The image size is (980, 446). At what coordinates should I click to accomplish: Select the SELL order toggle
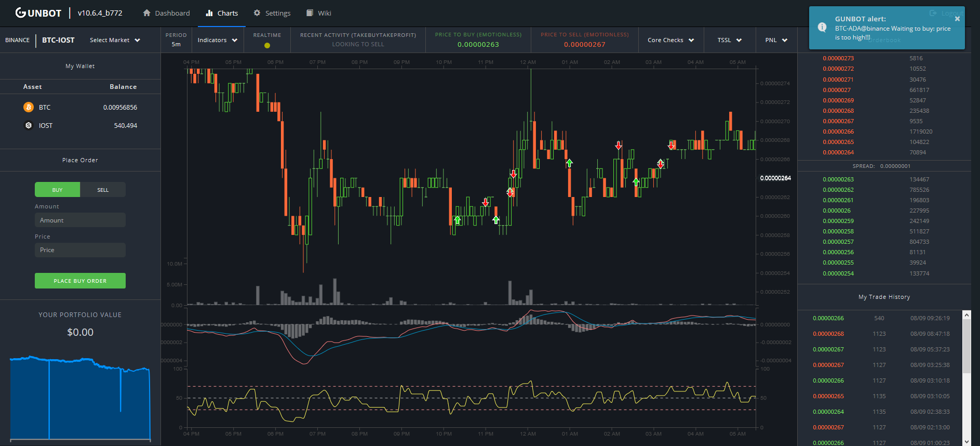[103, 190]
